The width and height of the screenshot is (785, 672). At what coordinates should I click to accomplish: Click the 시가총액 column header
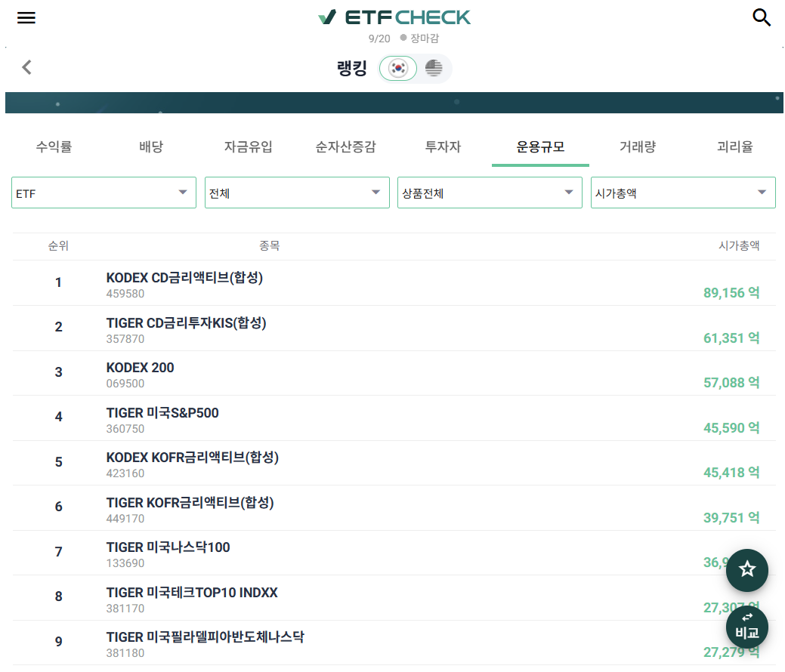tap(739, 245)
